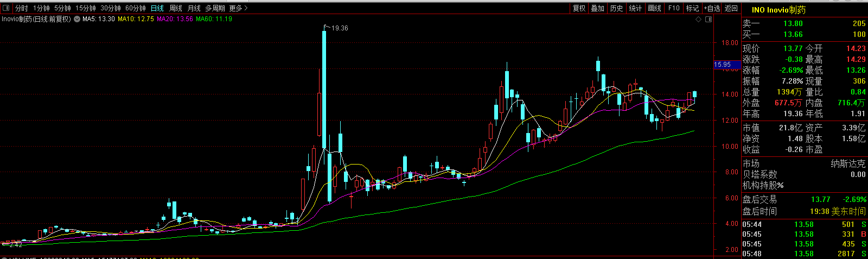Click the 涨幅 value -2.69%
The image size is (868, 259).
coord(792,70)
